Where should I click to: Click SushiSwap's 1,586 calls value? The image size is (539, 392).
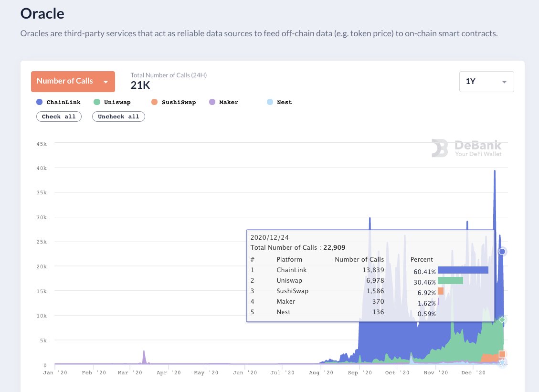[375, 291]
